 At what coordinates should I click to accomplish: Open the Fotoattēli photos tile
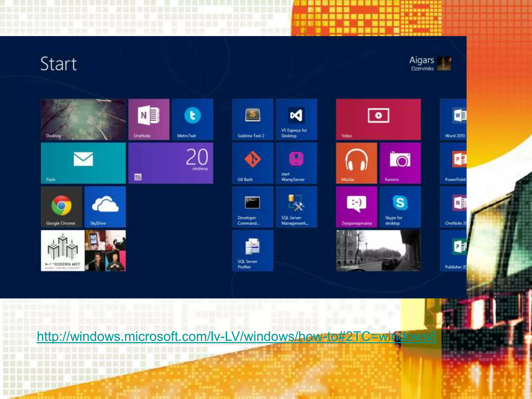click(378, 251)
